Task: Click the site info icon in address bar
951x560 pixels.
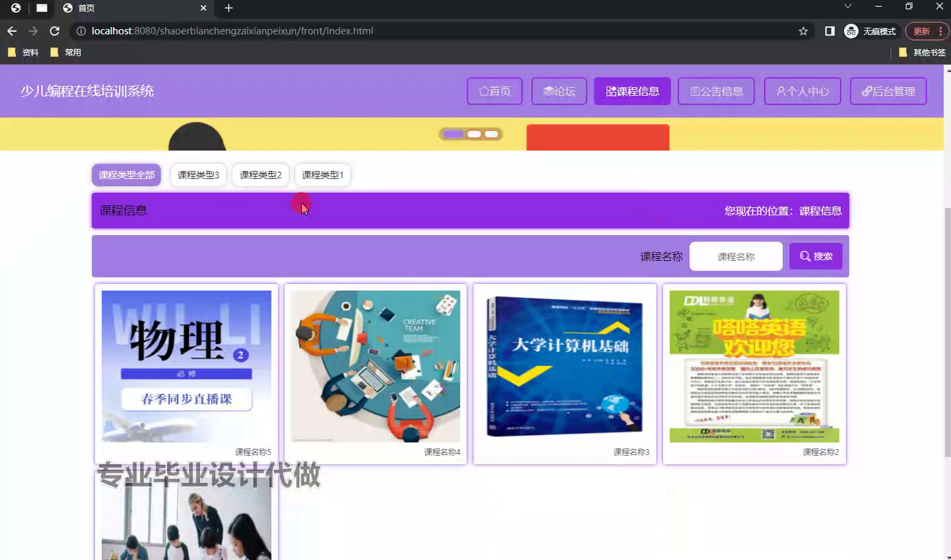Action: [81, 31]
